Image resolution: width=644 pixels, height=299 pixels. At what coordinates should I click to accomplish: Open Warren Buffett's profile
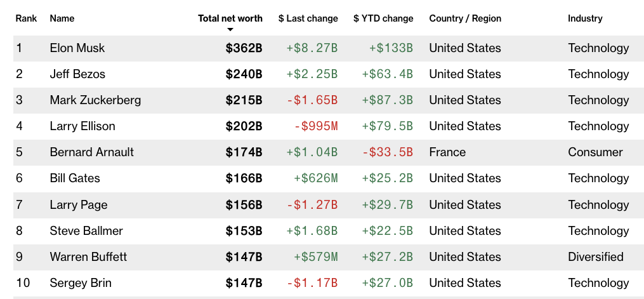pyautogui.click(x=88, y=256)
